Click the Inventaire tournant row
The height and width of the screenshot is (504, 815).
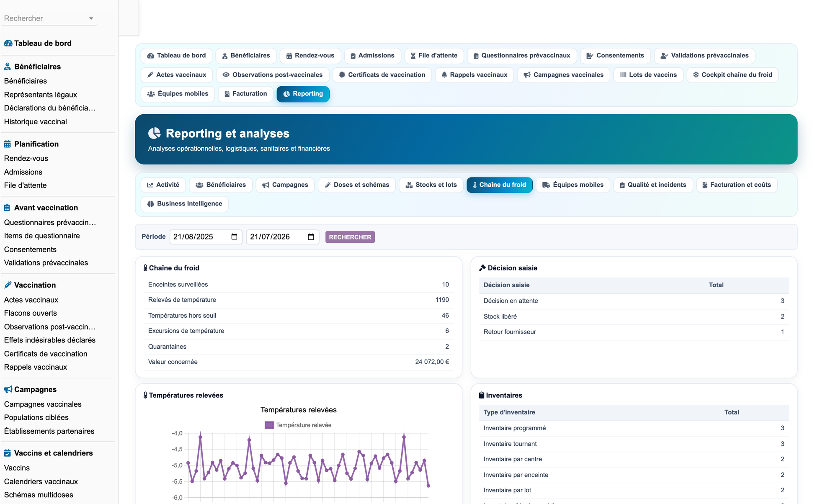coord(634,444)
